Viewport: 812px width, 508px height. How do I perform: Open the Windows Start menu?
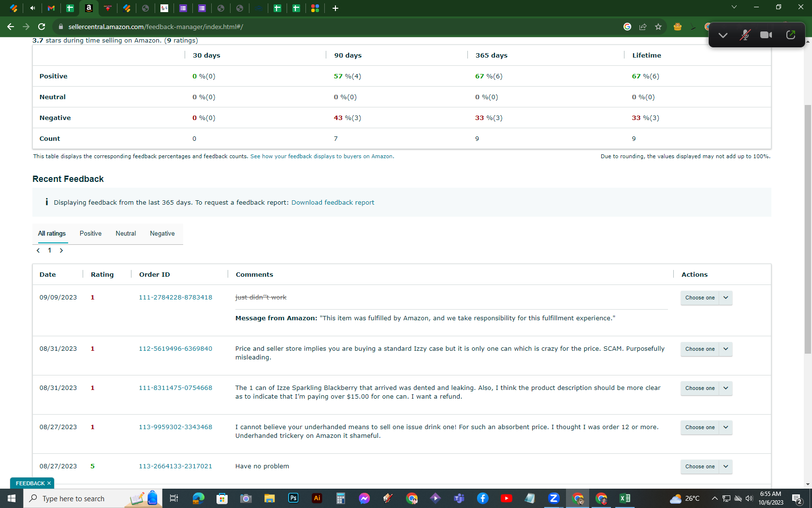[12, 498]
